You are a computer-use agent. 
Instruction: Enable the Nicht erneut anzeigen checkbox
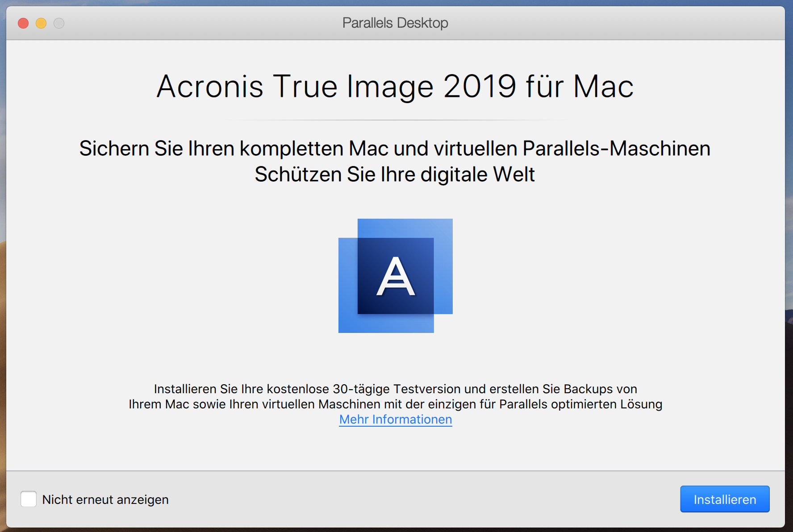[29, 499]
